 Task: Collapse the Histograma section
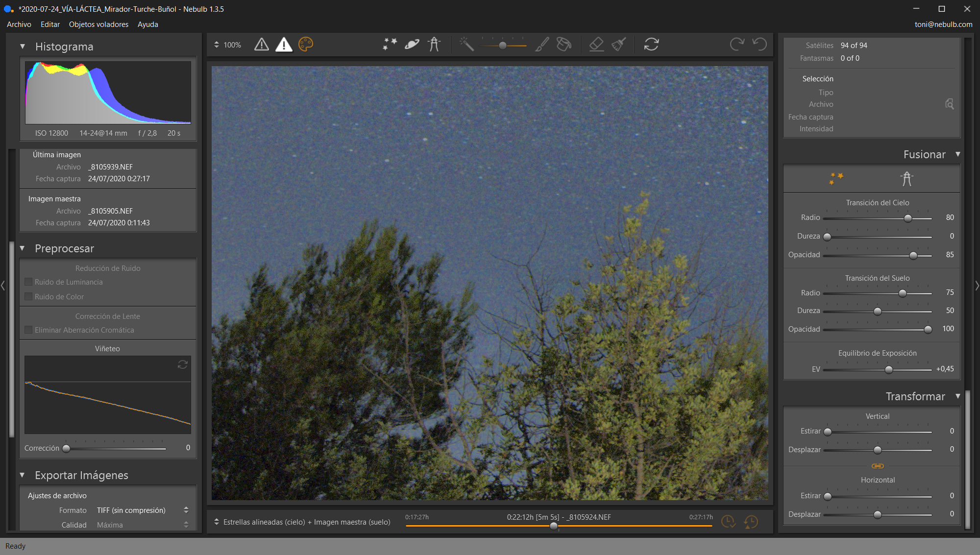pos(23,47)
